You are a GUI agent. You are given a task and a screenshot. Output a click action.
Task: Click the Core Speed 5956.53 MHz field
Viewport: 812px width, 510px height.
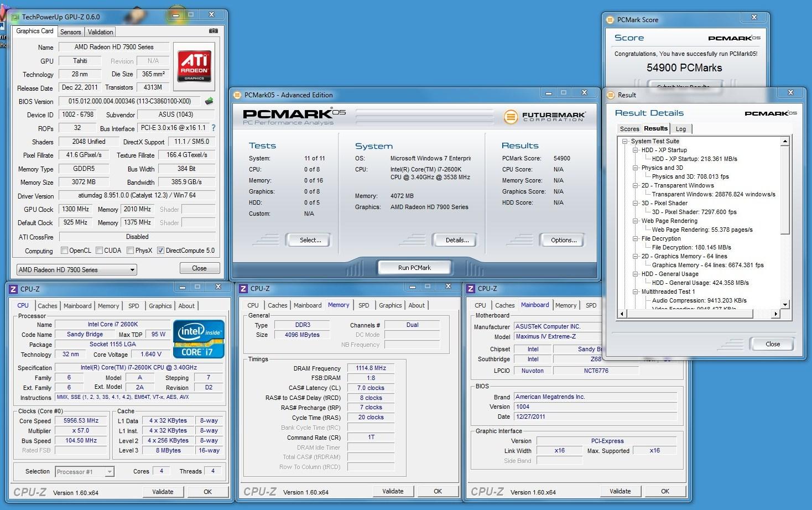click(x=82, y=421)
